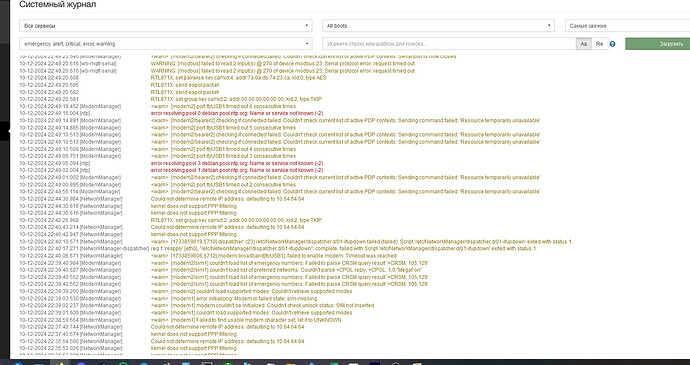Select log timestamp 10-12-2024 22:37:40.744 [NetworkManager]
This screenshot has height=365, width=690.
(71, 327)
